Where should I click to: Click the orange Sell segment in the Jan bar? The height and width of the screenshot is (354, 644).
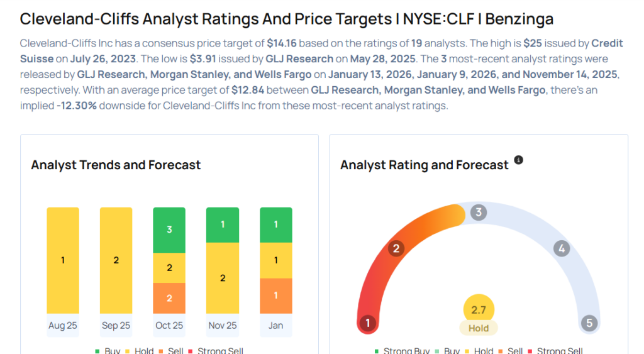tap(276, 296)
